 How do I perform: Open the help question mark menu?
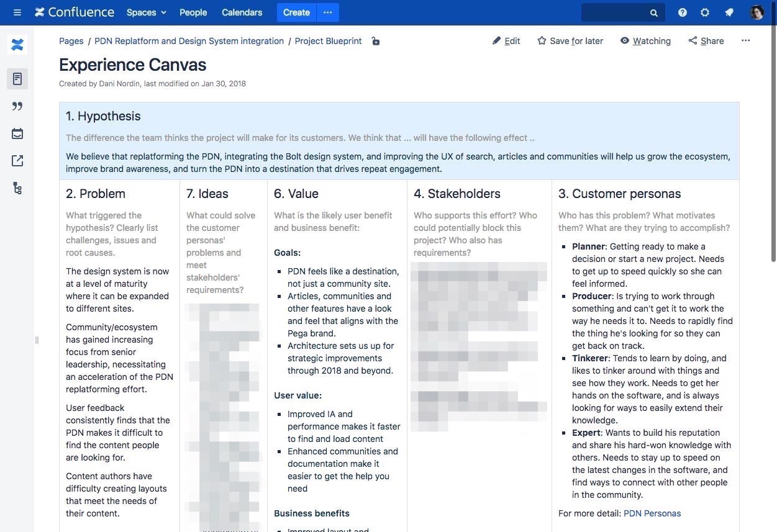click(683, 12)
